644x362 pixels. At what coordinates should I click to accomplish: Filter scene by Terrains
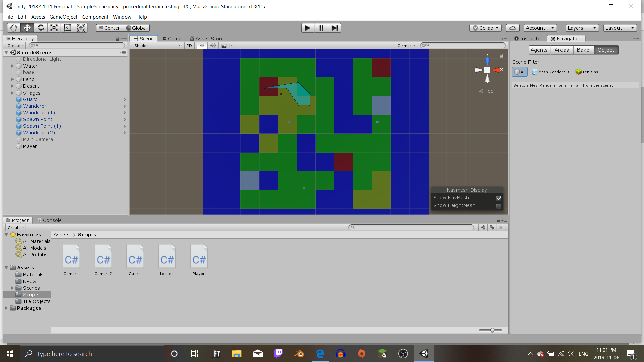click(586, 72)
